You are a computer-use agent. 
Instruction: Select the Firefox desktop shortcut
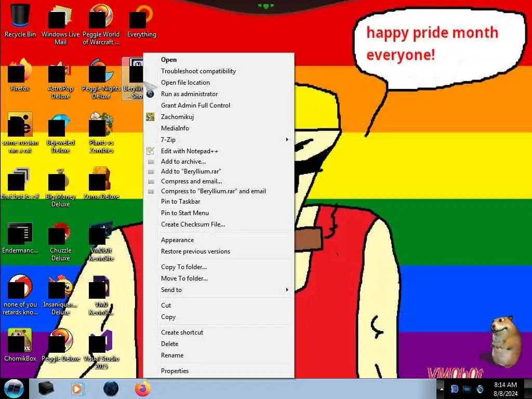click(20, 75)
